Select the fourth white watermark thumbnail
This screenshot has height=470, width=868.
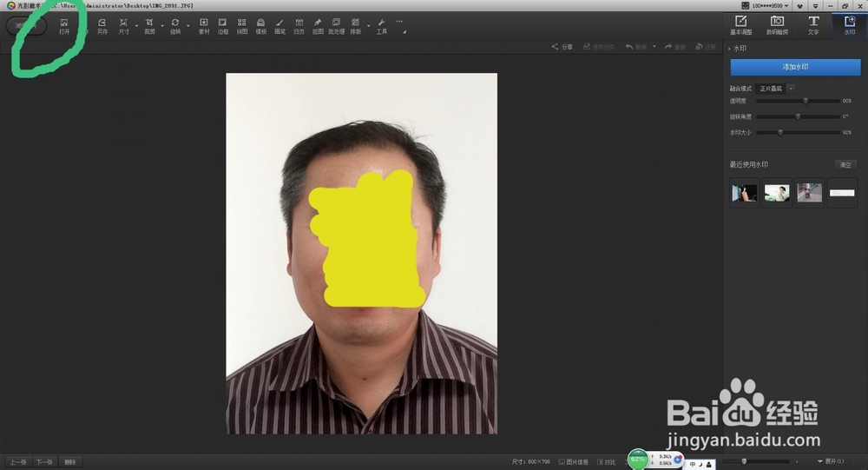pyautogui.click(x=842, y=193)
